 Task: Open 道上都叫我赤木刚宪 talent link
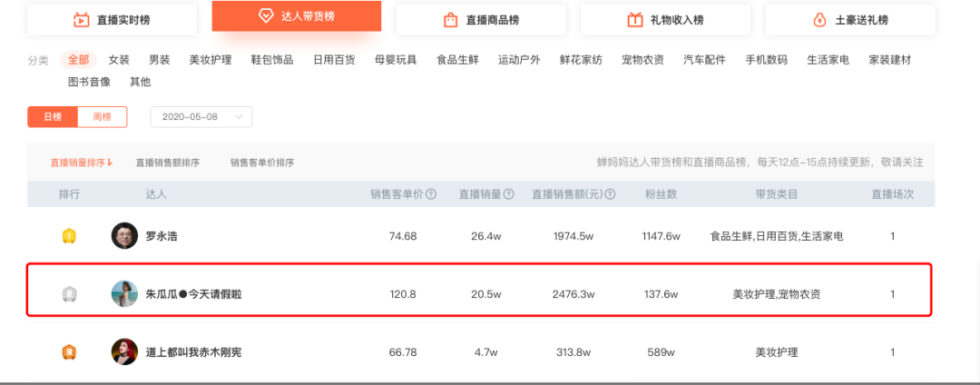click(193, 352)
